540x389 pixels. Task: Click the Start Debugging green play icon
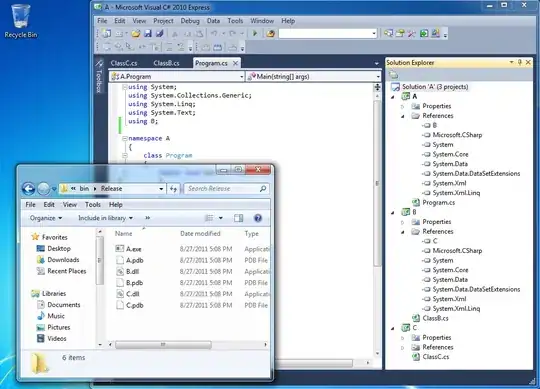pyautogui.click(x=255, y=33)
